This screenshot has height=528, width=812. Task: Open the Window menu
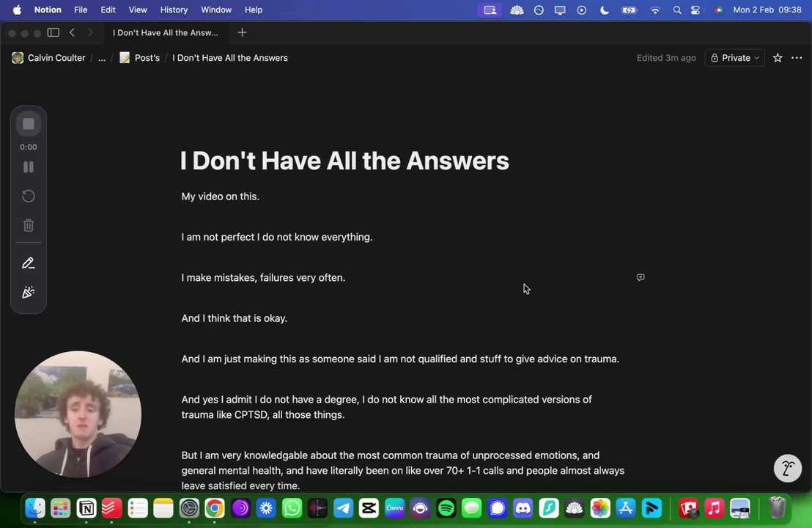[x=216, y=10]
